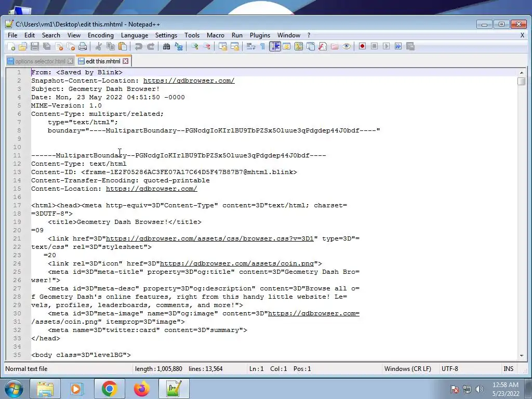The image size is (532, 399).
Task: Click the Close document toolbar icon
Action: tap(59, 46)
